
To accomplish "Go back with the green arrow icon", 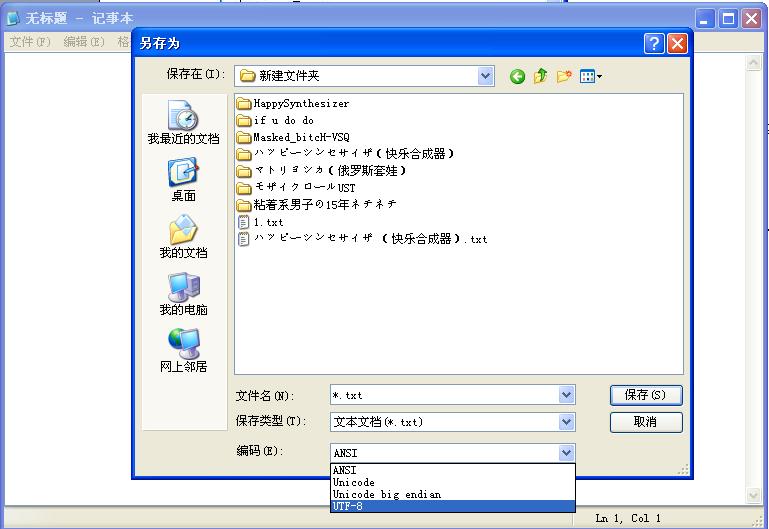I will (x=517, y=76).
